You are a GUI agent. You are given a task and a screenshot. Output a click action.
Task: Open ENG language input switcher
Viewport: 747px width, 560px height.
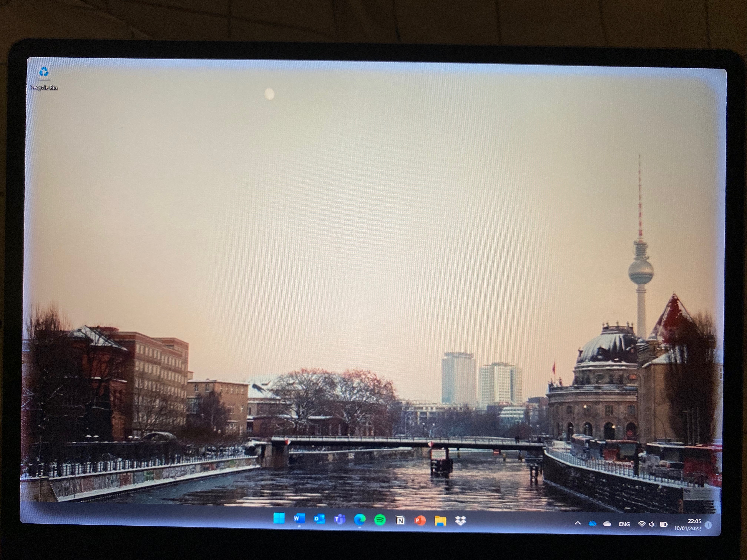click(624, 524)
